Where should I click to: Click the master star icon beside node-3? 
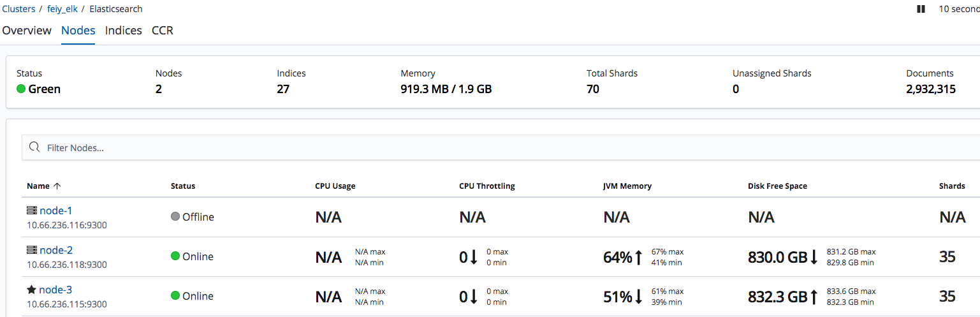(x=31, y=290)
